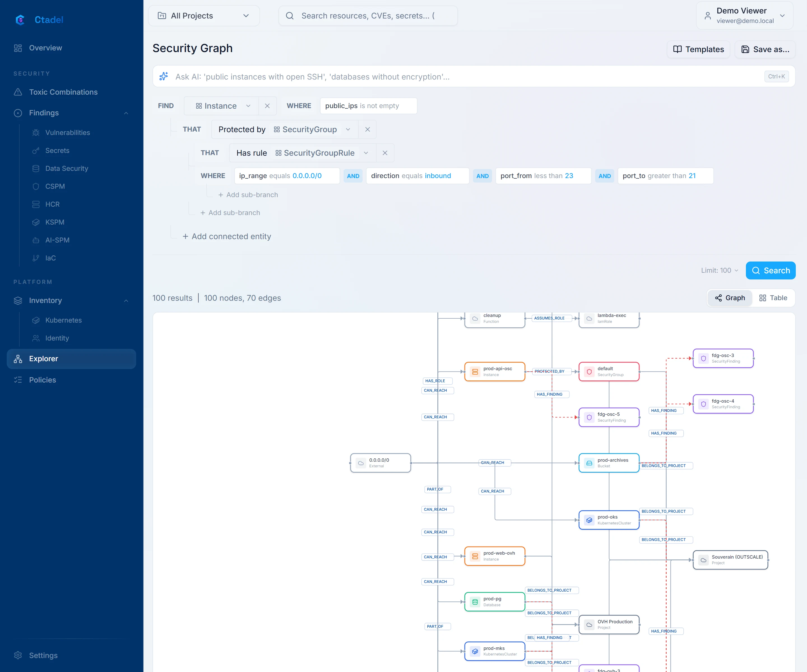807x672 pixels.
Task: Click the Ctadel logo icon
Action: 20,20
